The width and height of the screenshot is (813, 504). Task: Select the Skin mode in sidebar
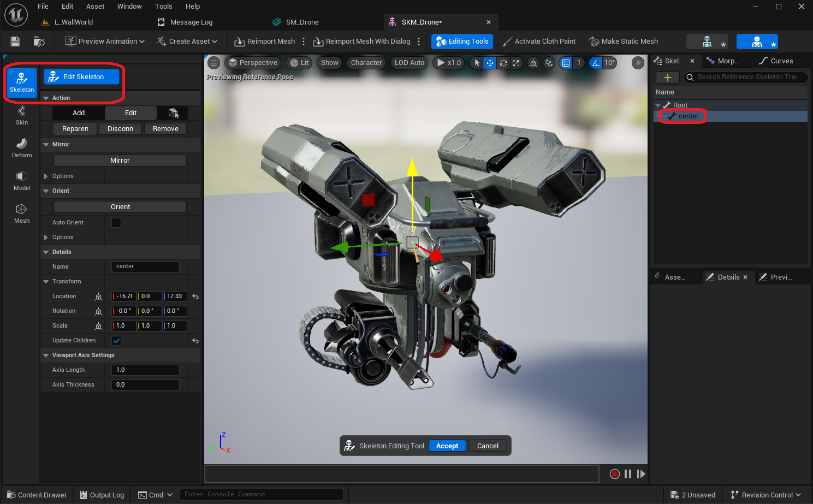click(22, 115)
